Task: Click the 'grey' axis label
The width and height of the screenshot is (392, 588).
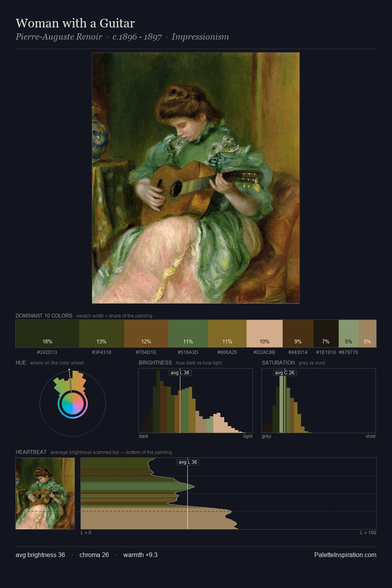Action: point(267,436)
